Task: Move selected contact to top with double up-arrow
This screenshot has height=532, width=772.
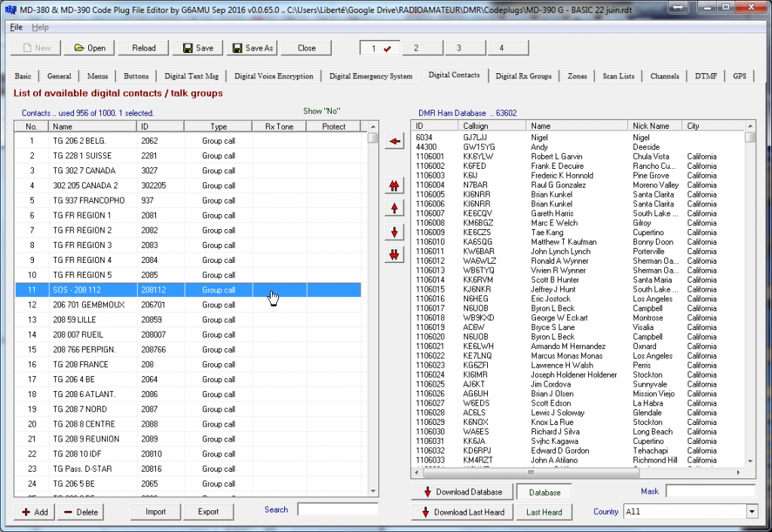Action: pyautogui.click(x=394, y=185)
